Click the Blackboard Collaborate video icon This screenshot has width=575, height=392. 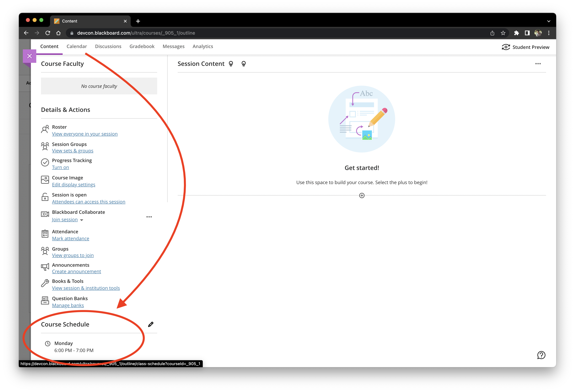click(45, 214)
